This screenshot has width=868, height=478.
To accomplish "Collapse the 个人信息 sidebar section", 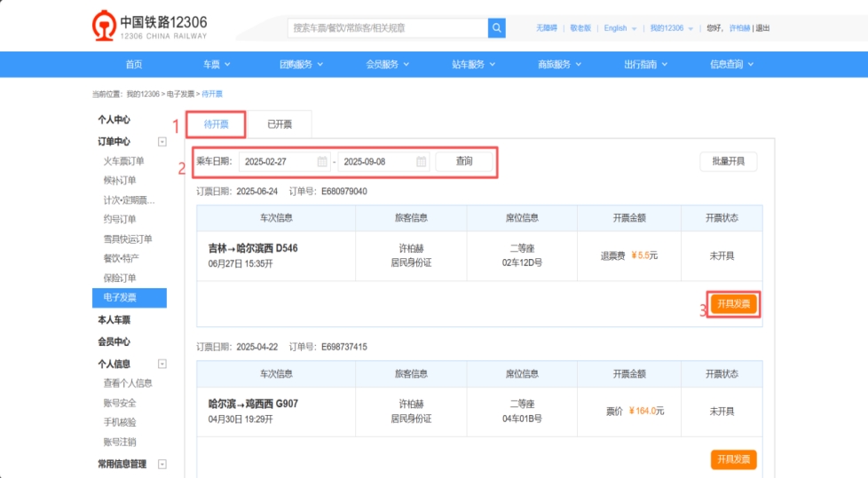I will pos(162,364).
